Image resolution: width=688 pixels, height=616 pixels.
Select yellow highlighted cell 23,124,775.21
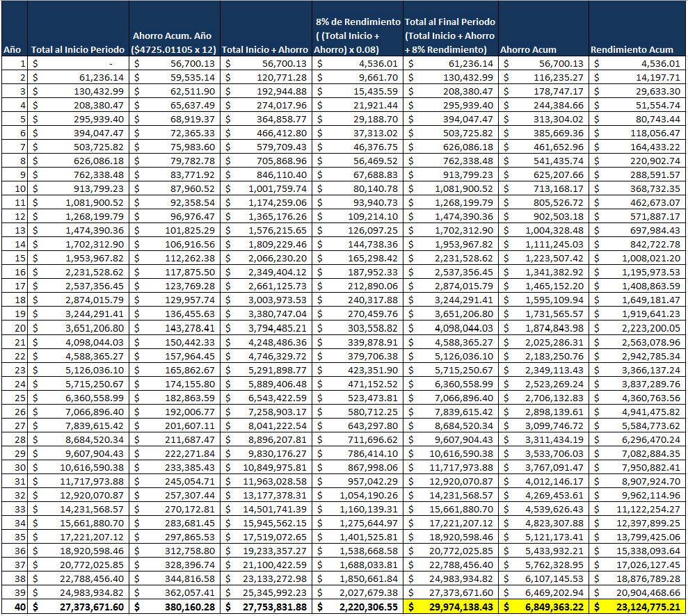point(637,607)
